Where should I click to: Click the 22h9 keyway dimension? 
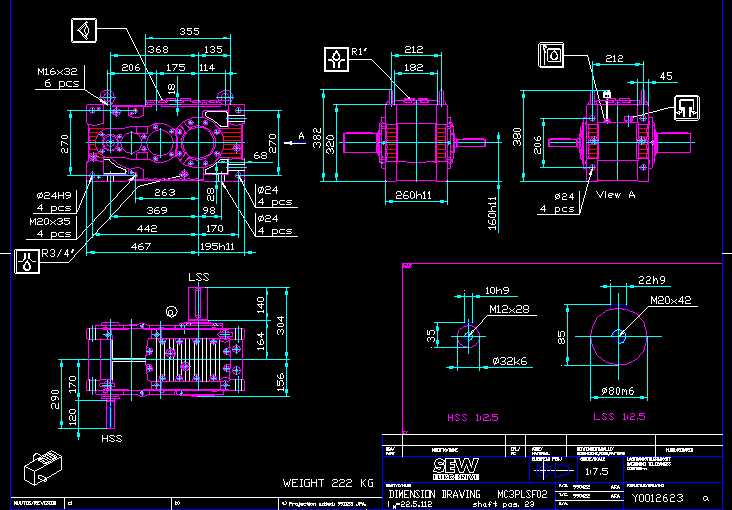(652, 280)
